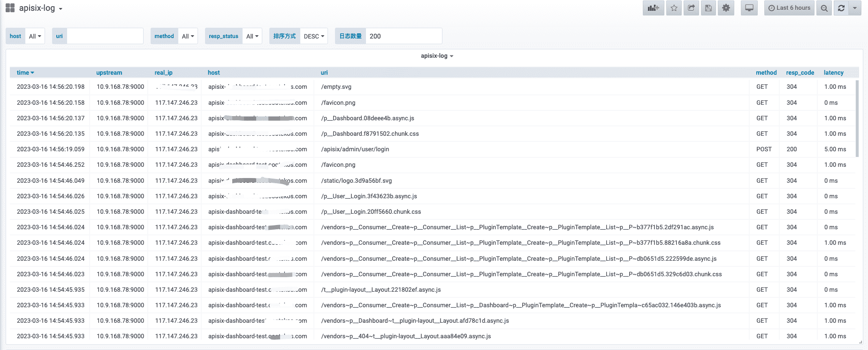Viewport: 868px width, 350px height.
Task: Sort table by time column header
Action: 25,73
